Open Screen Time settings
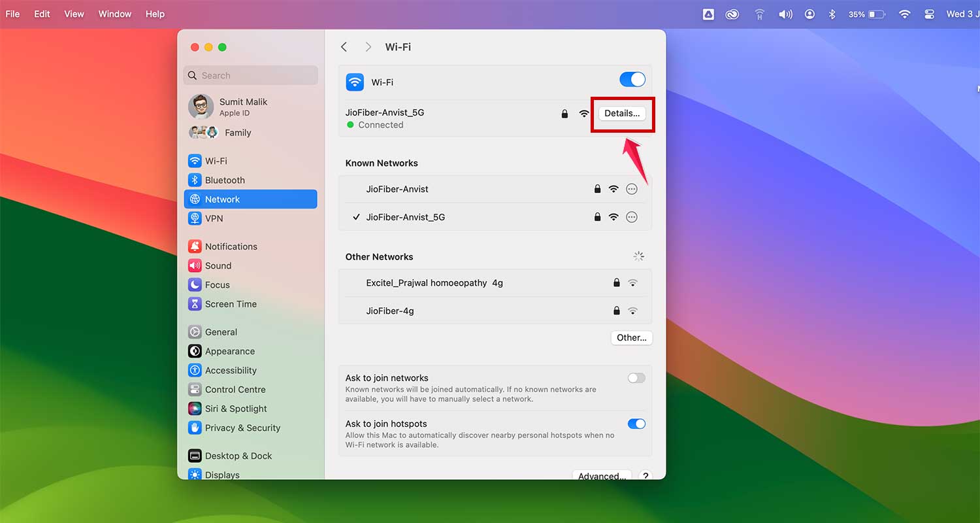 pyautogui.click(x=229, y=304)
